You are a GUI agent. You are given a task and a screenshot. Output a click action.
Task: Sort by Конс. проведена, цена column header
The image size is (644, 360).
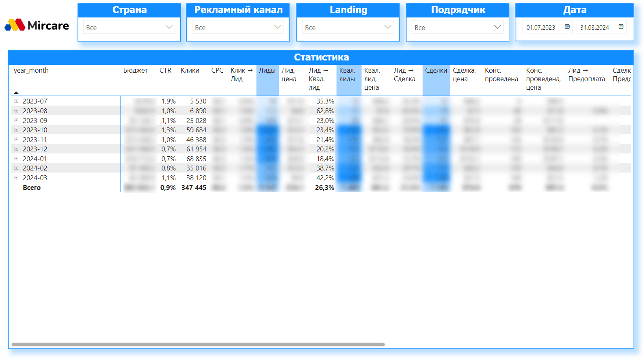(543, 79)
